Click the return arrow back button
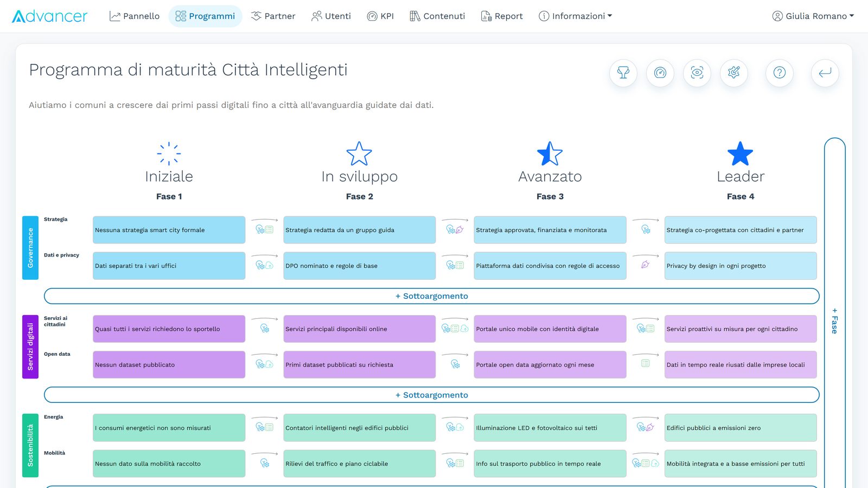 coord(825,73)
